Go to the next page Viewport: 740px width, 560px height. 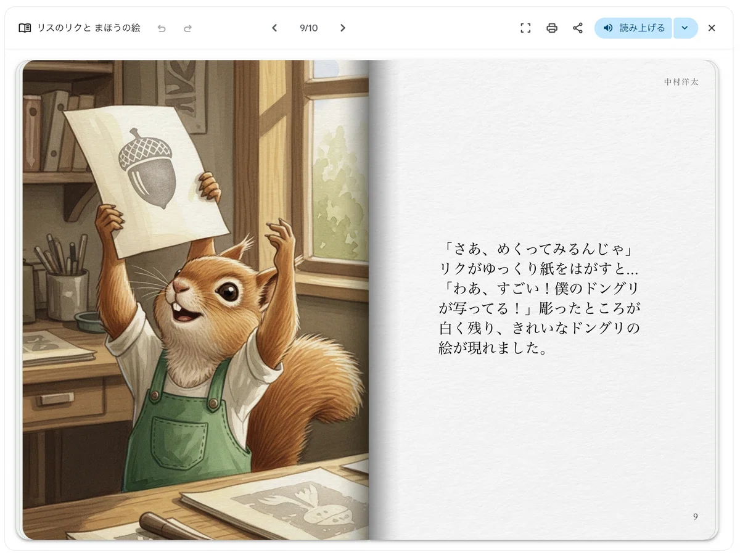click(x=343, y=28)
